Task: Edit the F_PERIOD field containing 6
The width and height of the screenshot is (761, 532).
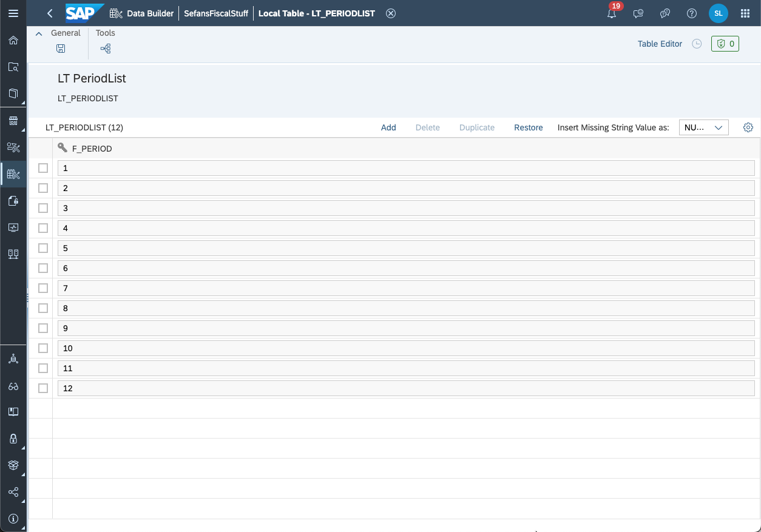Action: pos(406,268)
